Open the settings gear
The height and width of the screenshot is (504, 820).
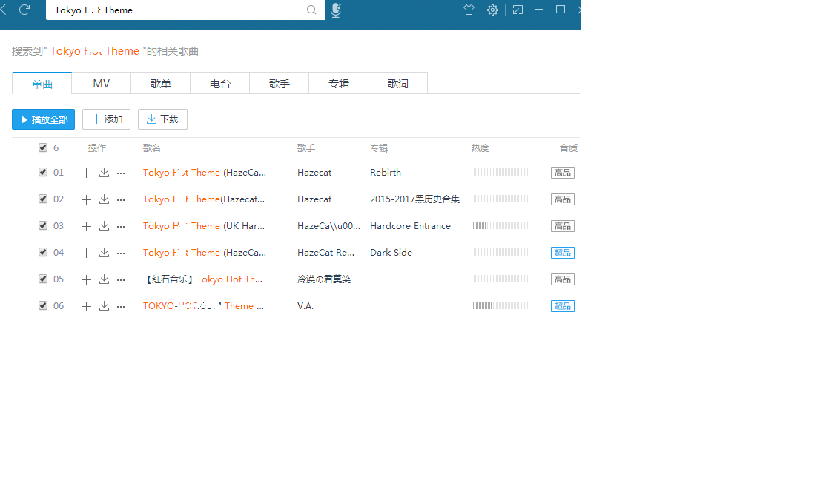coord(492,10)
